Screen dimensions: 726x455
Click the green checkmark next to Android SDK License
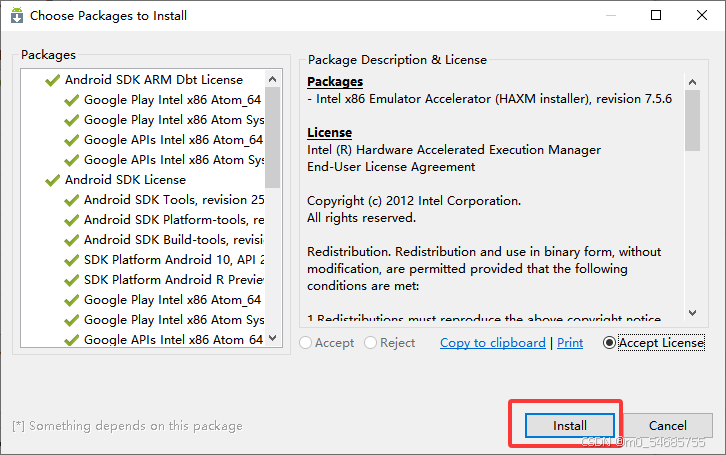52,180
